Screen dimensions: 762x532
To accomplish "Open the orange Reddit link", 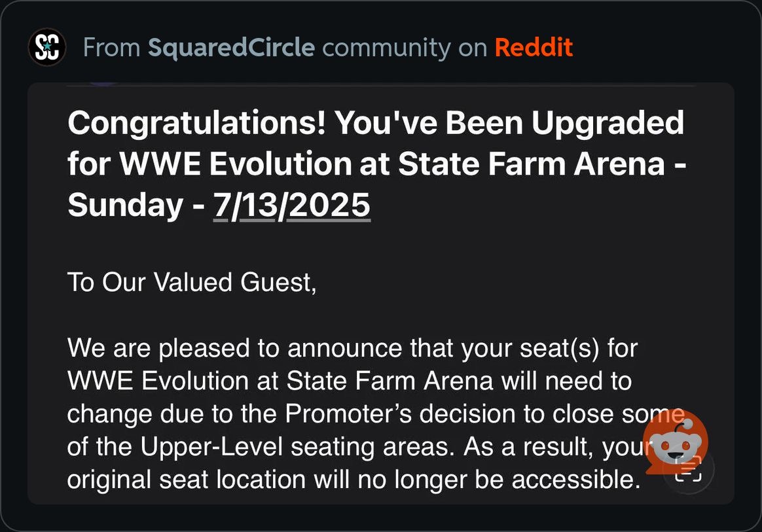I will pos(534,47).
